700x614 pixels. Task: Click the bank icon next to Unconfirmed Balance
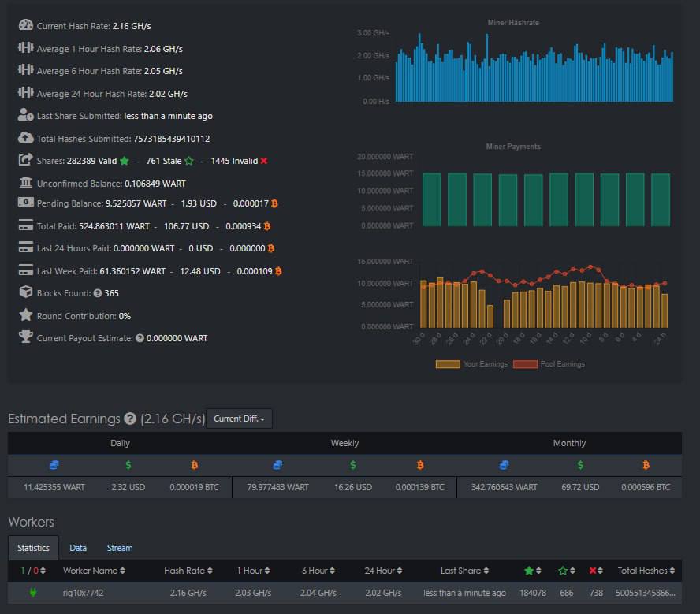tap(25, 183)
